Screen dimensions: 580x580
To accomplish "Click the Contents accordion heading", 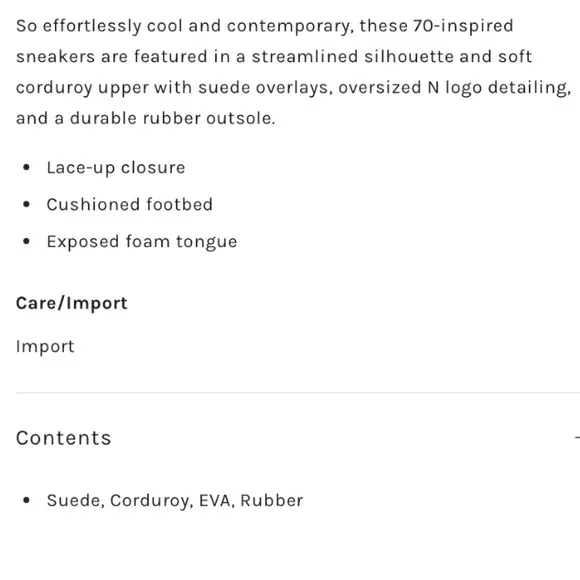I will tap(64, 438).
